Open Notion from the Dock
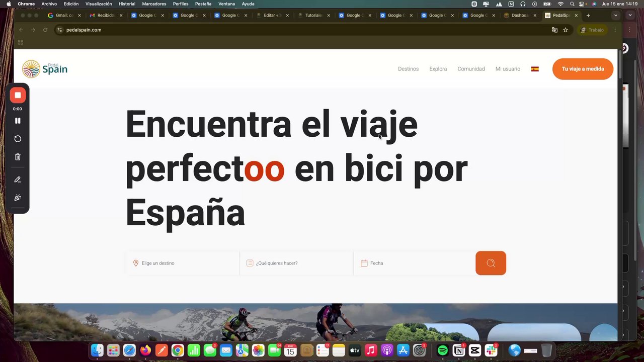644x362 pixels. [x=459, y=350]
